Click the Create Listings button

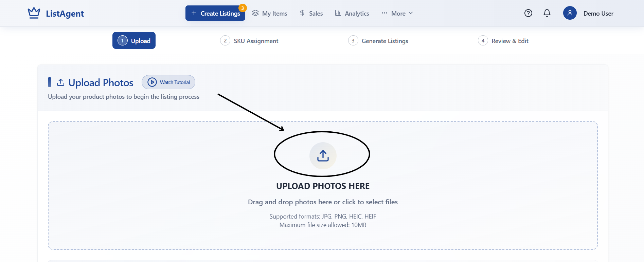215,13
